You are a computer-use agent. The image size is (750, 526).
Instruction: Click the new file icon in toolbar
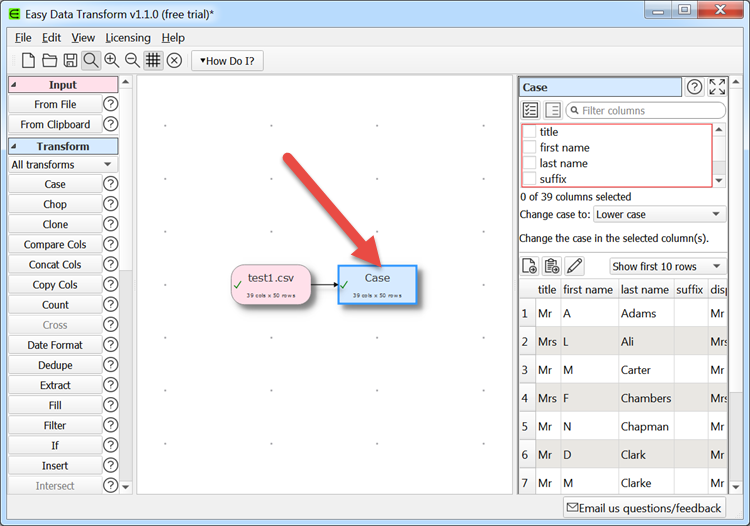tap(28, 61)
